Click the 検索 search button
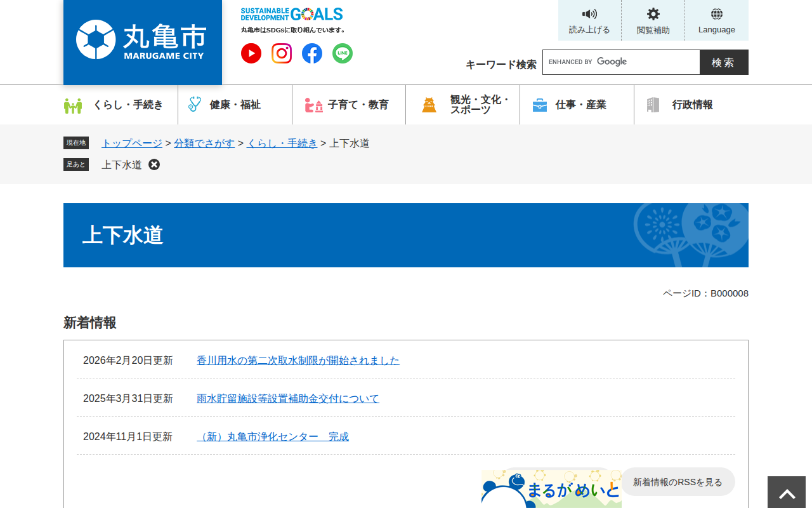Screen dimensions: 812x508 click(723, 62)
